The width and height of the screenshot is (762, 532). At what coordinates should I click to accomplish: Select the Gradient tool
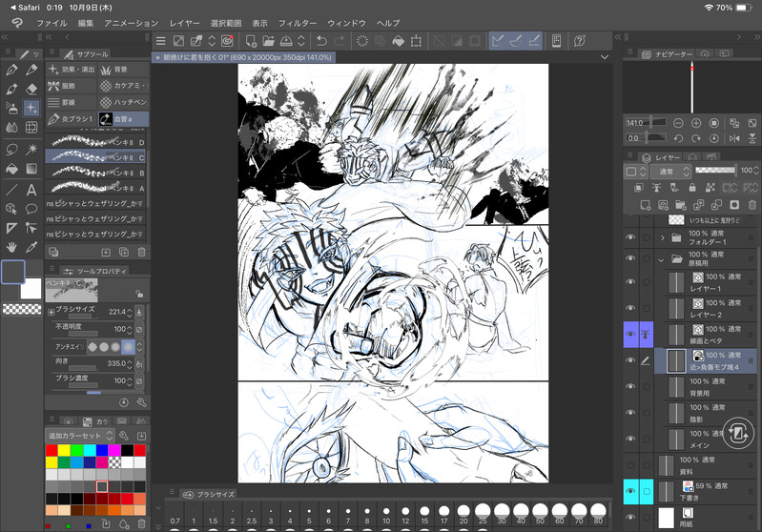point(31,169)
